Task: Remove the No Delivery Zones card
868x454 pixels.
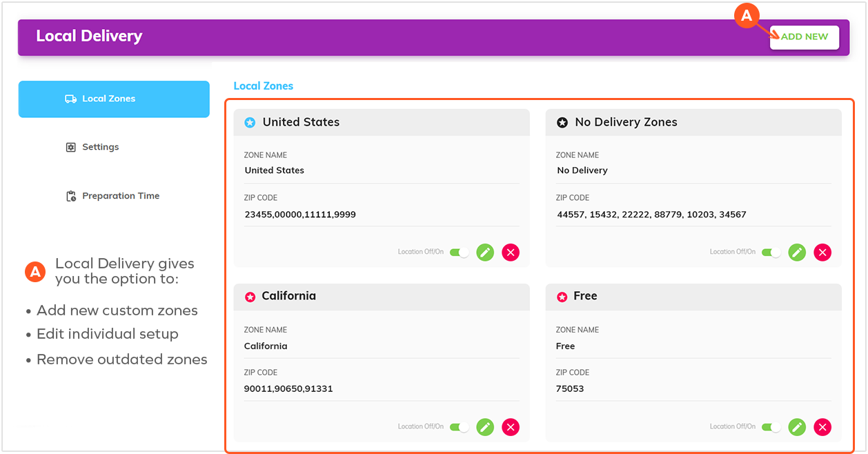Action: pos(822,252)
